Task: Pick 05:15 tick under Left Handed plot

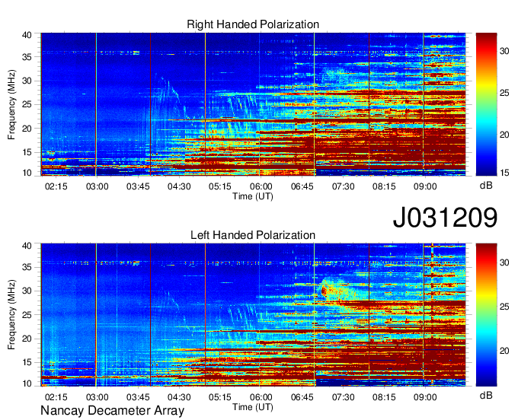Action: pos(220,397)
